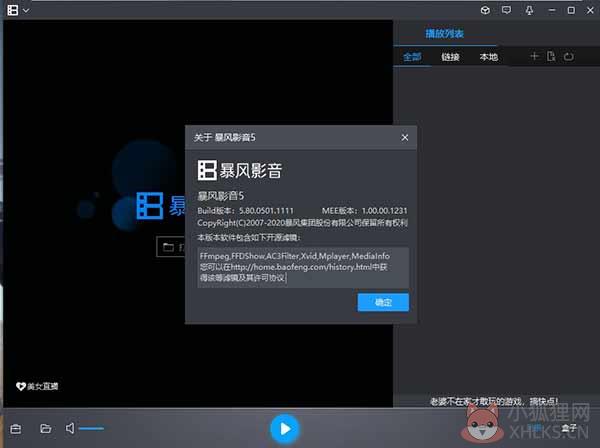Open the toolbox icon in bottom bar

point(16,428)
